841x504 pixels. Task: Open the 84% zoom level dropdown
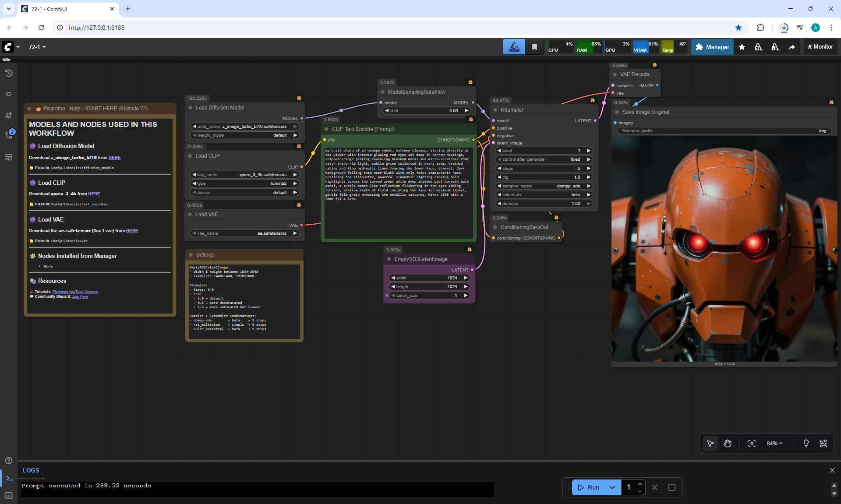[774, 444]
